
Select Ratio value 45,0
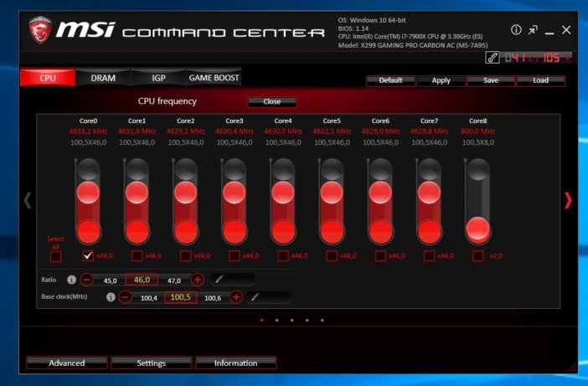pos(110,280)
